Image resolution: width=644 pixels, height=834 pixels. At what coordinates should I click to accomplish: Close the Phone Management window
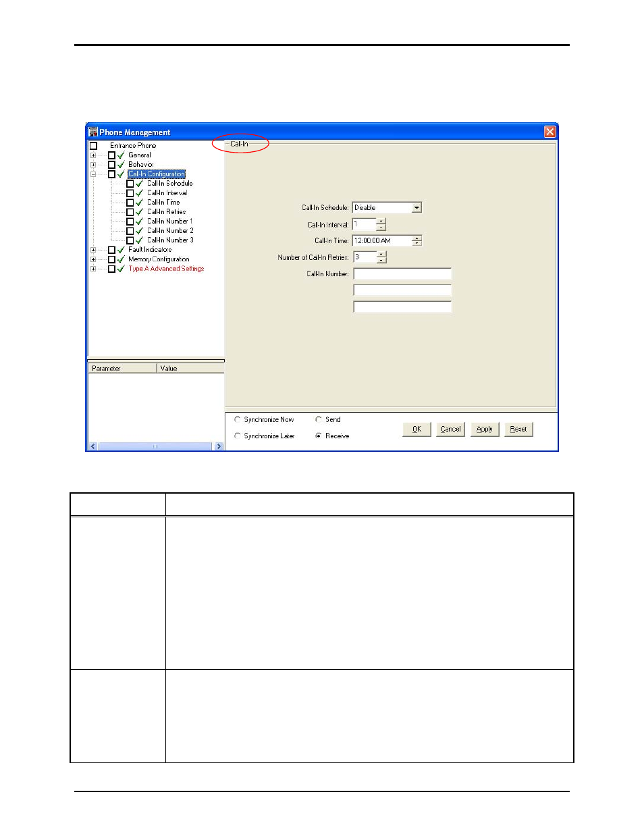550,132
